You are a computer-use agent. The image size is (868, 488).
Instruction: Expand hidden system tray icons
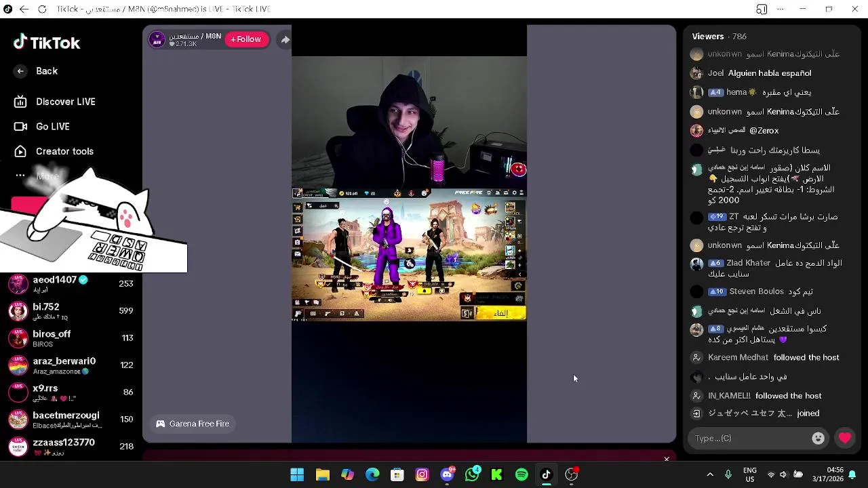(710, 474)
